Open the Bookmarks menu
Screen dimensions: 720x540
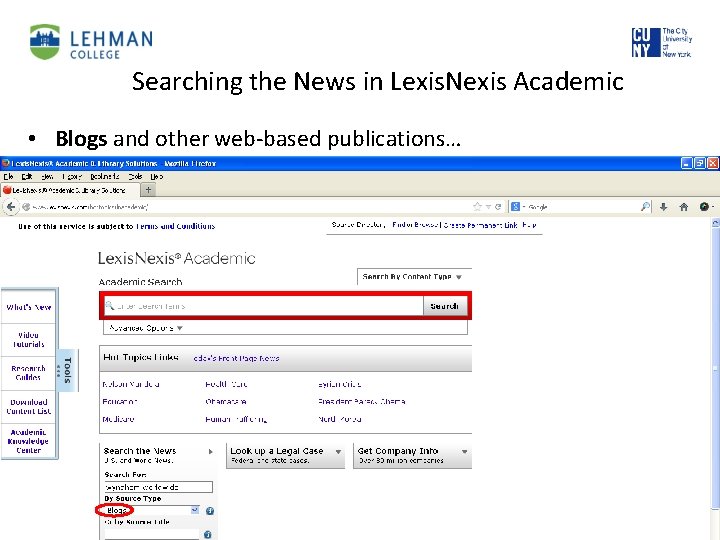pos(105,176)
